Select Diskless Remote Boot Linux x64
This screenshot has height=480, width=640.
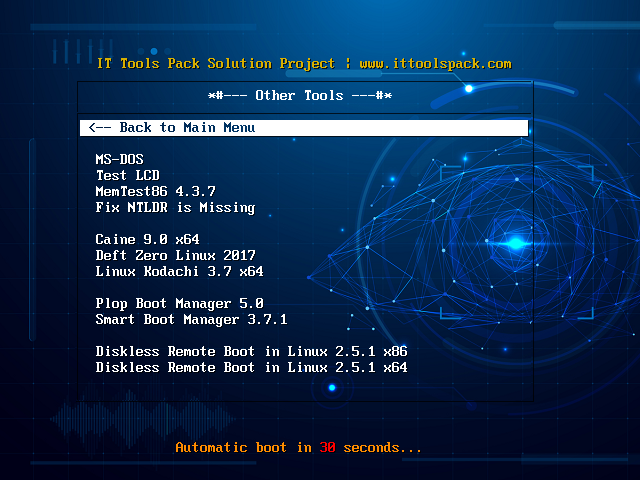click(251, 367)
